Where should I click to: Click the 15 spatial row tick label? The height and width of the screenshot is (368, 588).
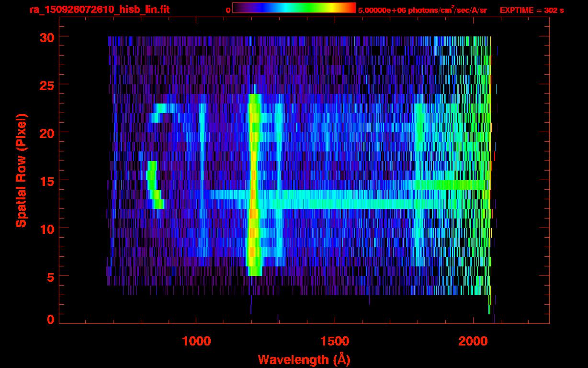[47, 181]
